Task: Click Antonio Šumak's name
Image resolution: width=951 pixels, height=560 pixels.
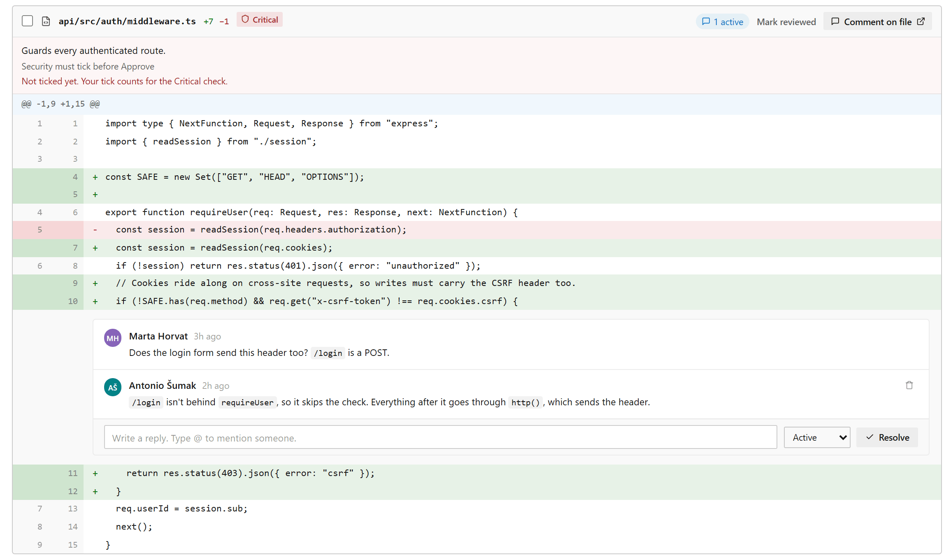Action: coord(163,386)
